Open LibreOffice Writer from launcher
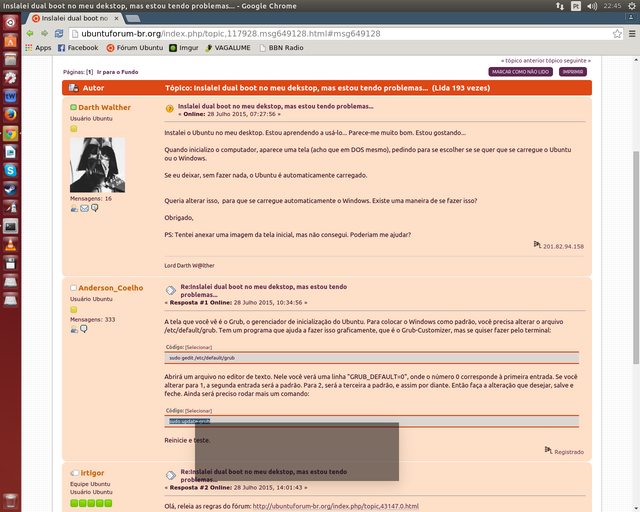 pyautogui.click(x=11, y=152)
